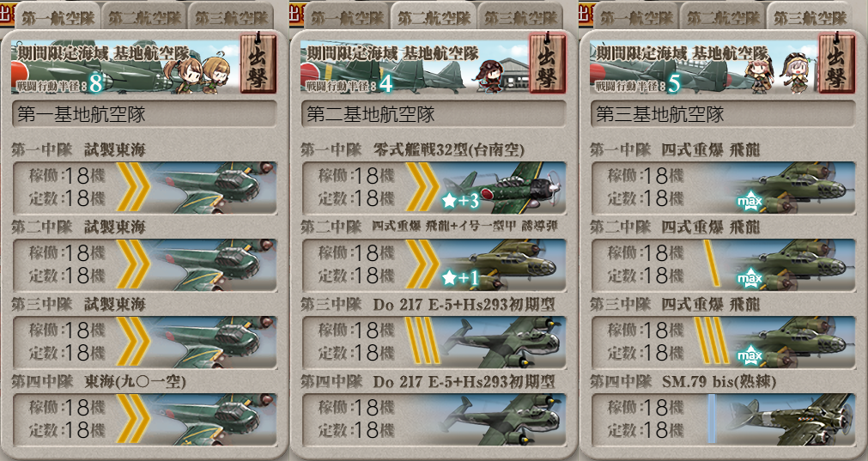The width and height of the screenshot is (868, 461).
Task: Select the SM.79 bis(熟練) aircraft slot
Action: click(x=723, y=420)
